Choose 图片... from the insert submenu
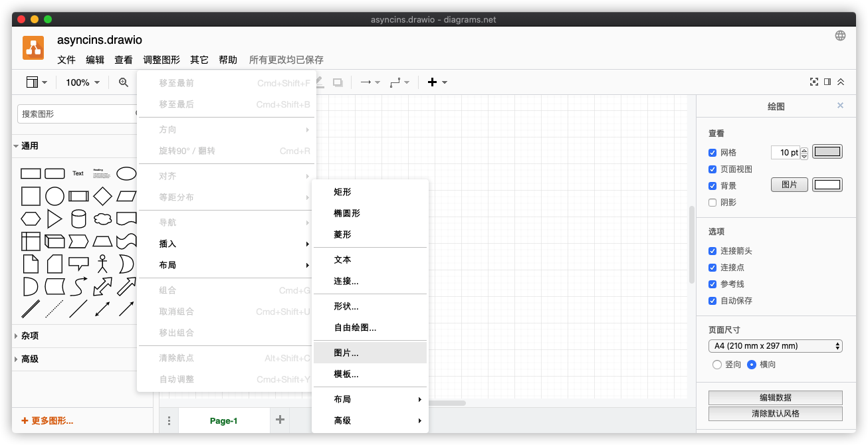This screenshot has height=445, width=868. click(346, 353)
